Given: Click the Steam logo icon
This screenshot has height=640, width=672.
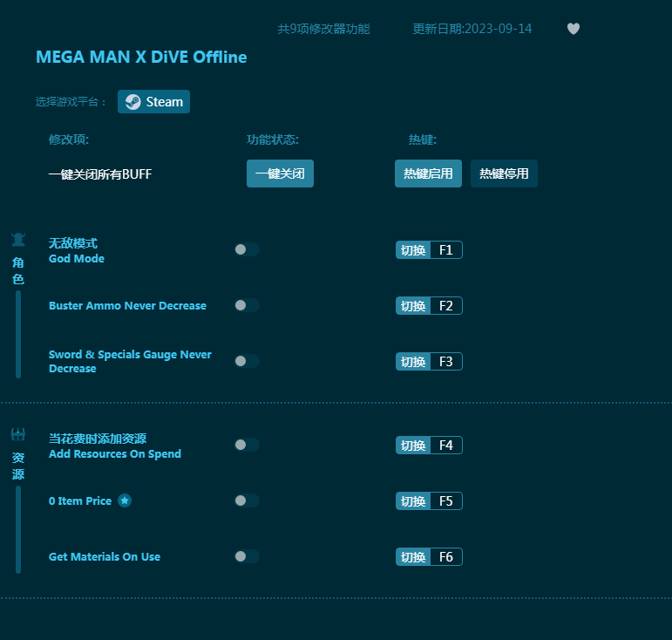Looking at the screenshot, I should [132, 102].
